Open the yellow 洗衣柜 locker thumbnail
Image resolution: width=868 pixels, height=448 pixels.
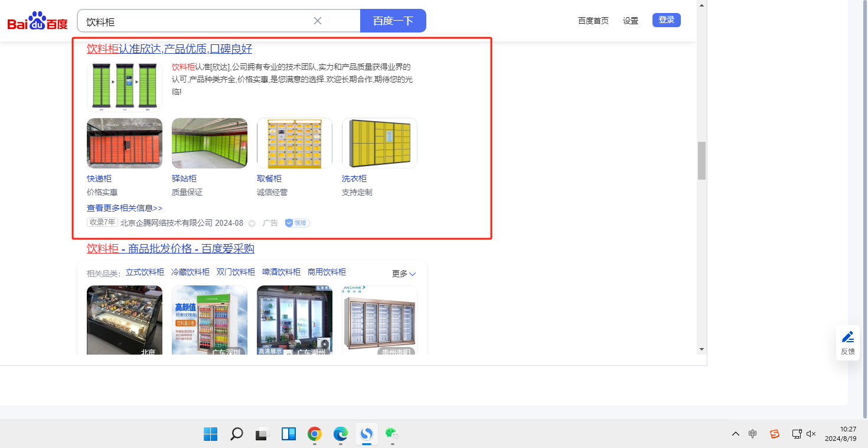click(x=380, y=143)
